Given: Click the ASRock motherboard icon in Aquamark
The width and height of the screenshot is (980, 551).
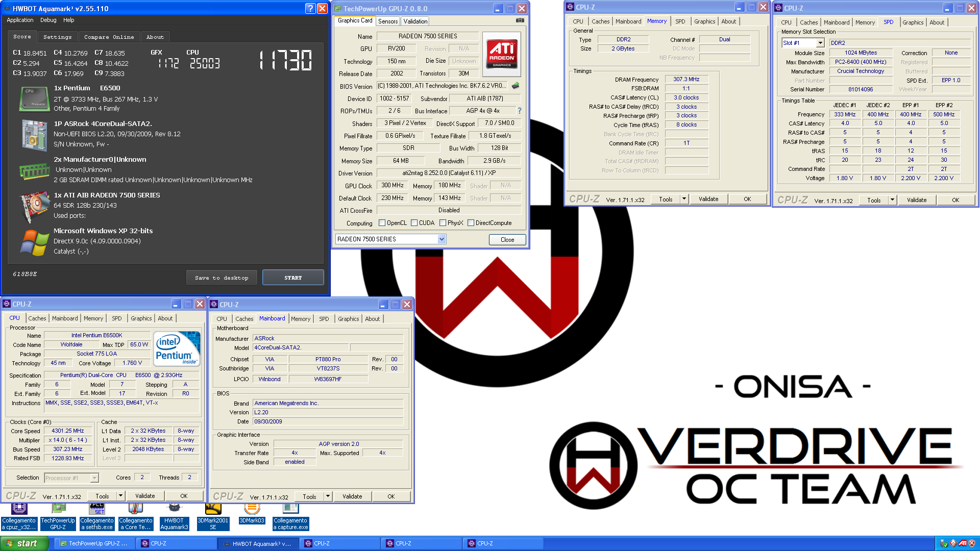Looking at the screenshot, I should pos(34,135).
